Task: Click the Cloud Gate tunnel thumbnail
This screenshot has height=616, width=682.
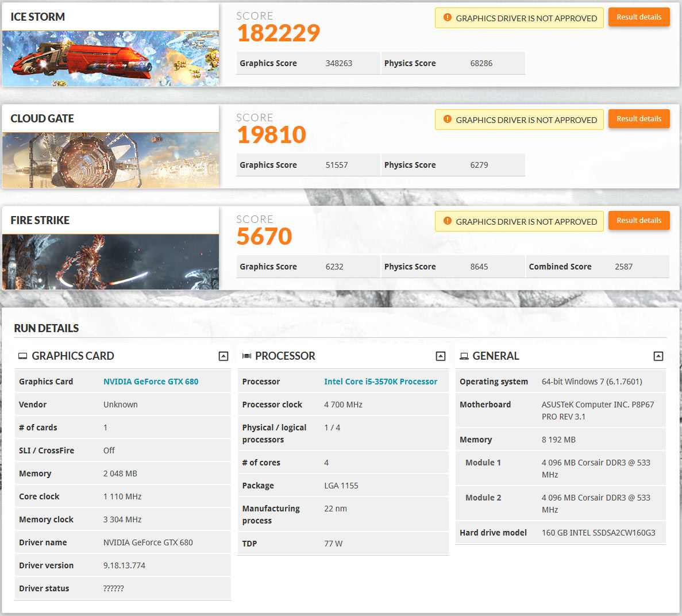Action: click(110, 160)
